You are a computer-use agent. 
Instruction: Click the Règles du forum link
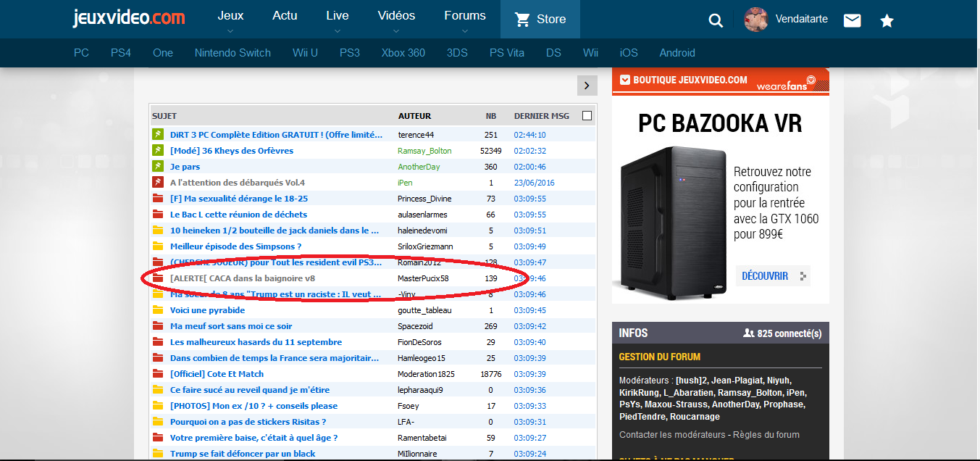[x=768, y=435]
